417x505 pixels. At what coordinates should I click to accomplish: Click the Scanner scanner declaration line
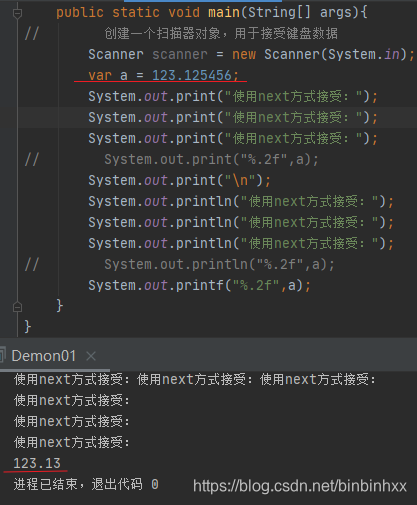pos(251,54)
